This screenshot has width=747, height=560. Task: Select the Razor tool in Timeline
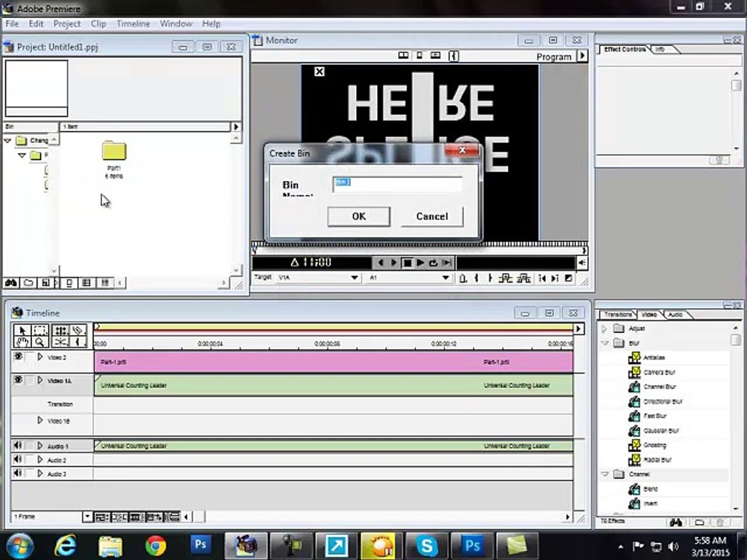coord(78,330)
